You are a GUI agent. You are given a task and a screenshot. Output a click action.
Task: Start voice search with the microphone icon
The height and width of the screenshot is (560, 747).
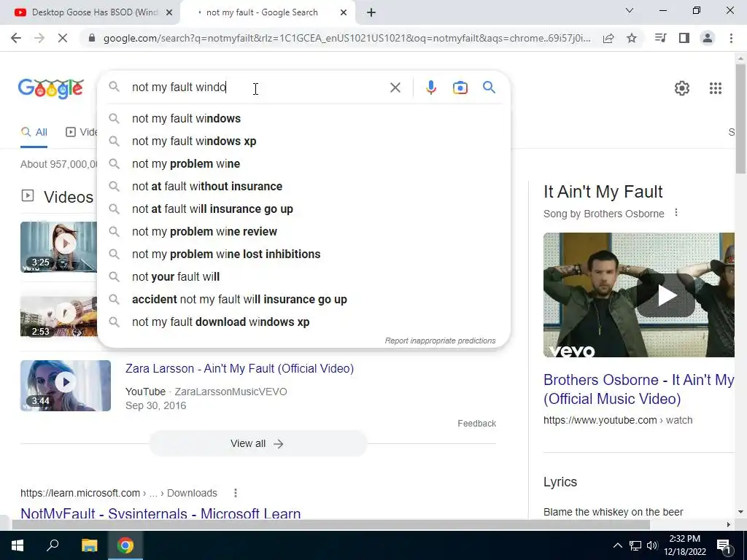(x=430, y=87)
